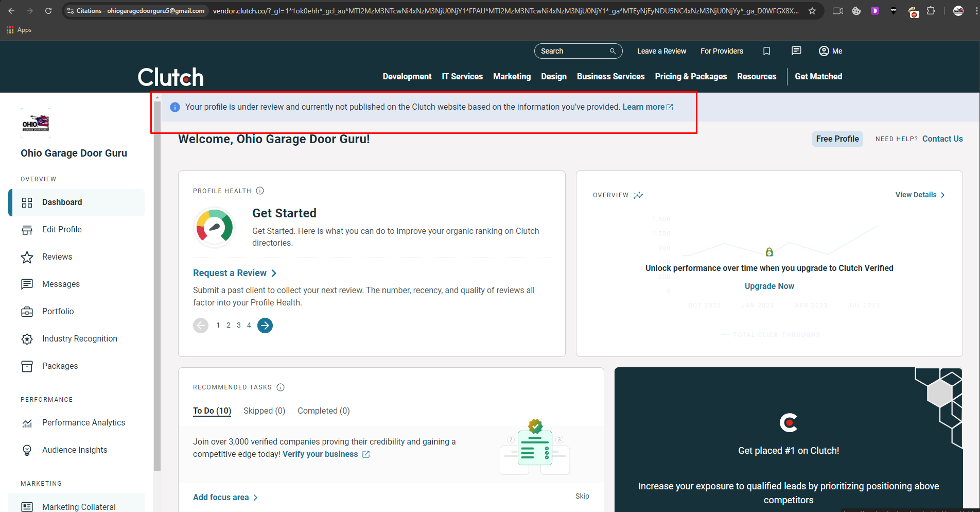This screenshot has width=980, height=512.
Task: Go to tip page 3
Action: [x=239, y=325]
